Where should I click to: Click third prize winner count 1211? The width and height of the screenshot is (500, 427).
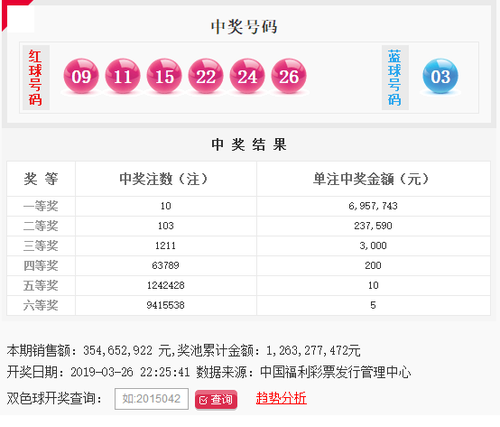[166, 246]
